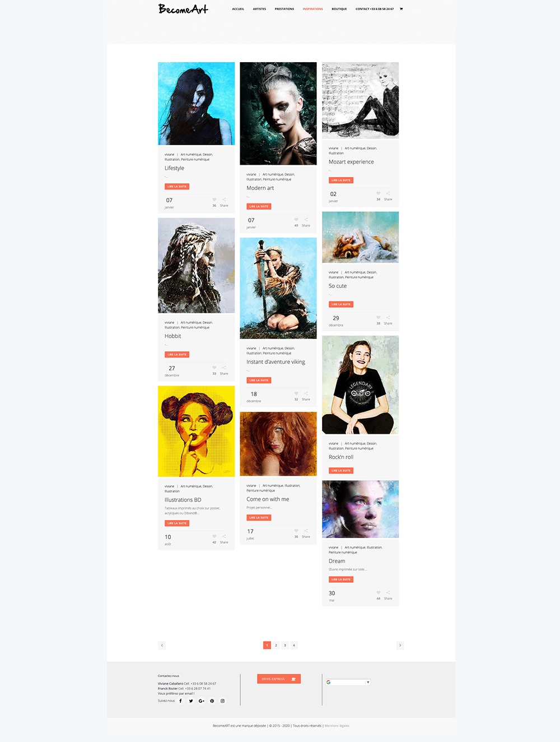
Task: Open the Instagram social link in footer
Action: pos(222,701)
